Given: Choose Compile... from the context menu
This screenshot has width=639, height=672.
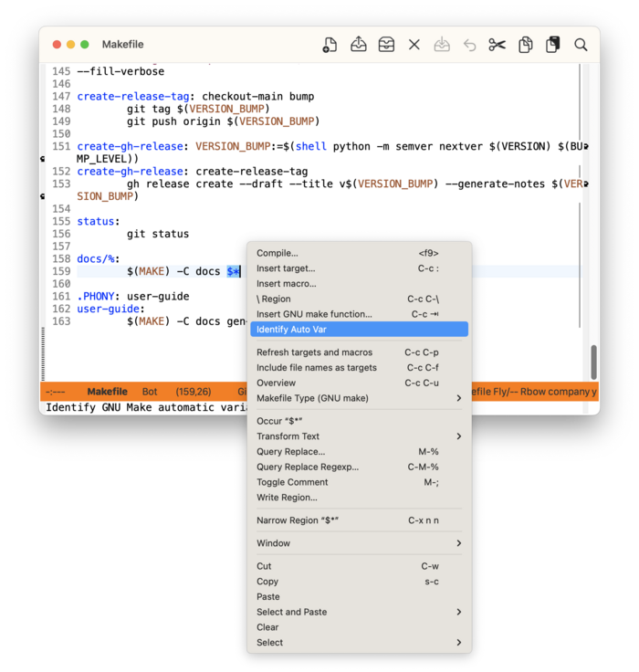Looking at the screenshot, I should point(359,253).
